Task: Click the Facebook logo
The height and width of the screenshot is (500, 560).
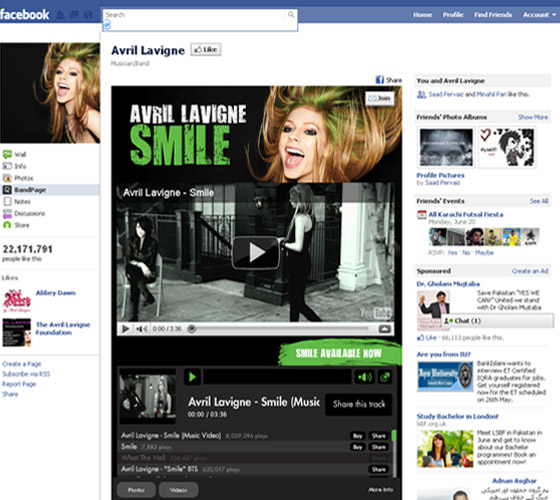Action: (25, 15)
